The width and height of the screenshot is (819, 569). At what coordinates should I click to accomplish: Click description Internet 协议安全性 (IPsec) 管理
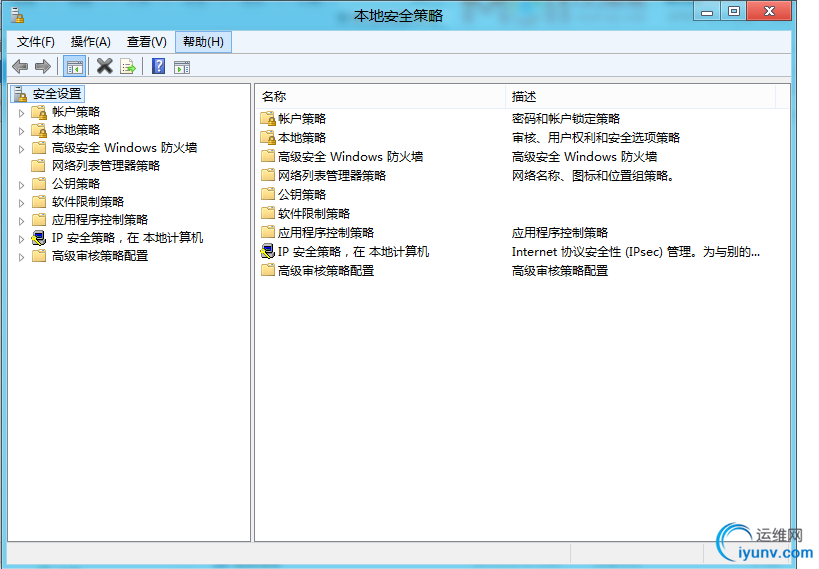(636, 252)
